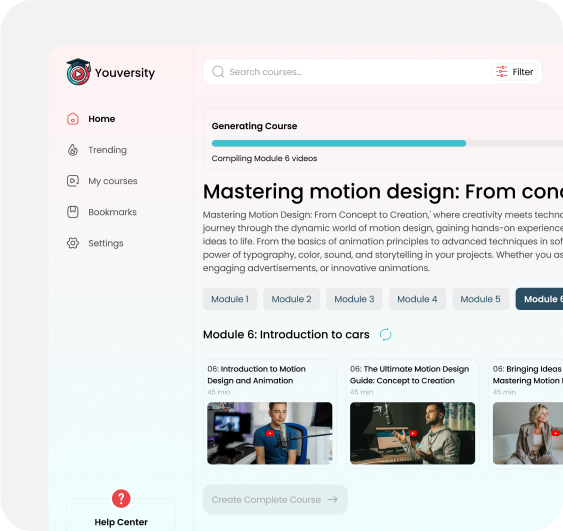This screenshot has height=531, width=563.
Task: Select the Module 6 tab
Action: (x=539, y=299)
